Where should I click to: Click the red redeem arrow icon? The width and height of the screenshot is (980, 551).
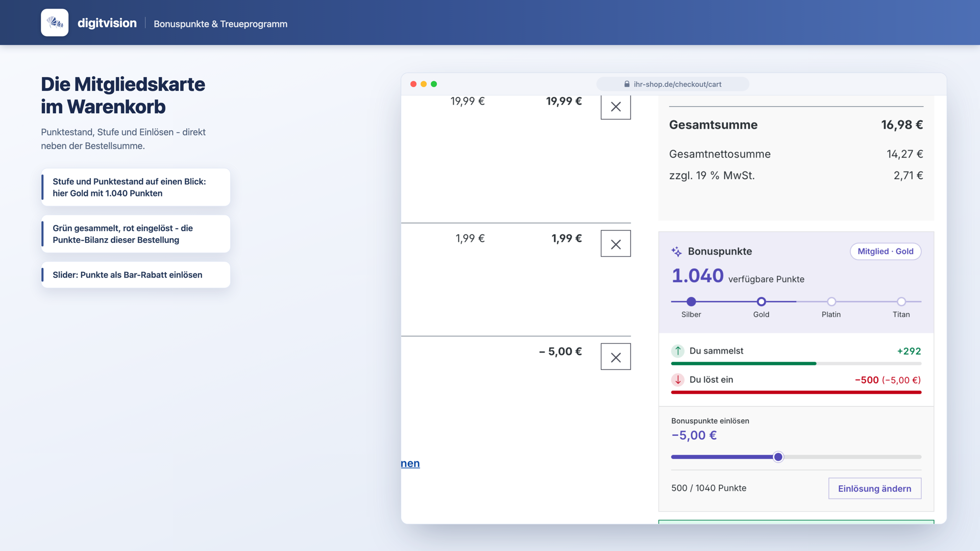click(678, 380)
